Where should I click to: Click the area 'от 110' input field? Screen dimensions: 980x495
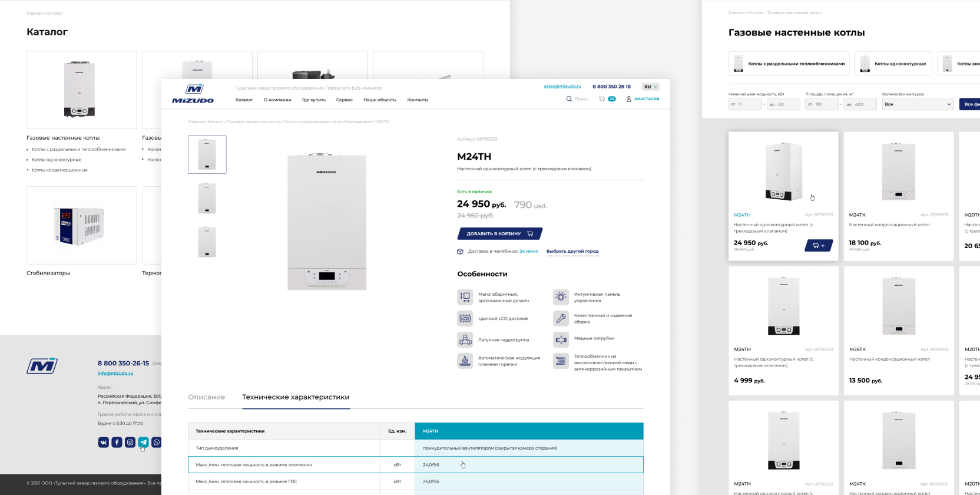tap(822, 104)
